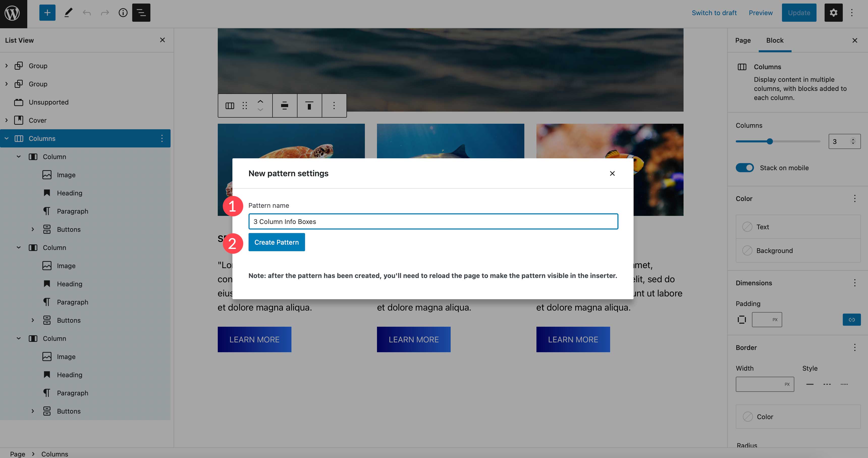Select Text color radio button
The height and width of the screenshot is (458, 868).
(746, 226)
